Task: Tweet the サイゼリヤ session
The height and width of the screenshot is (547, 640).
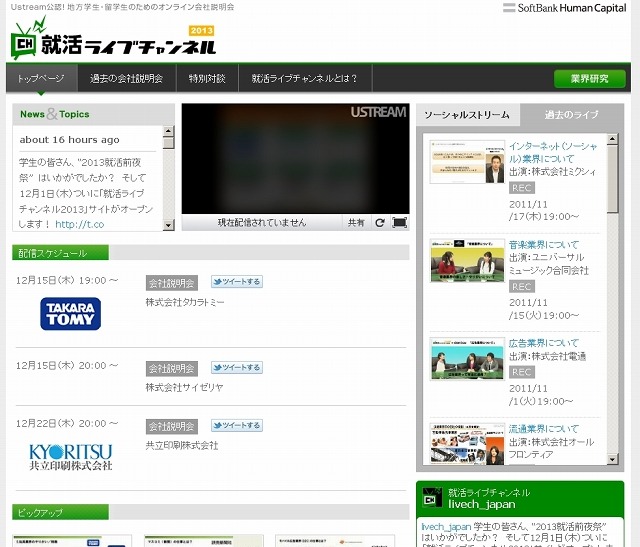Action: (237, 367)
